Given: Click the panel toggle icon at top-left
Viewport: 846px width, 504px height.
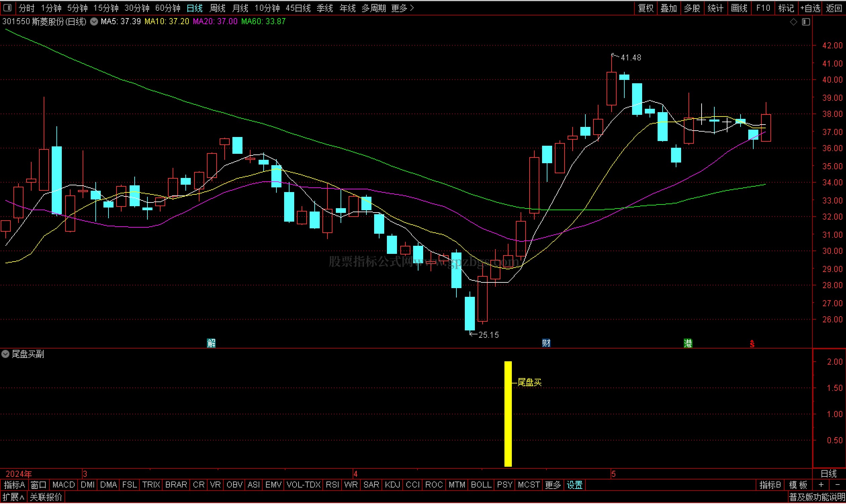Looking at the screenshot, I should pos(7,7).
